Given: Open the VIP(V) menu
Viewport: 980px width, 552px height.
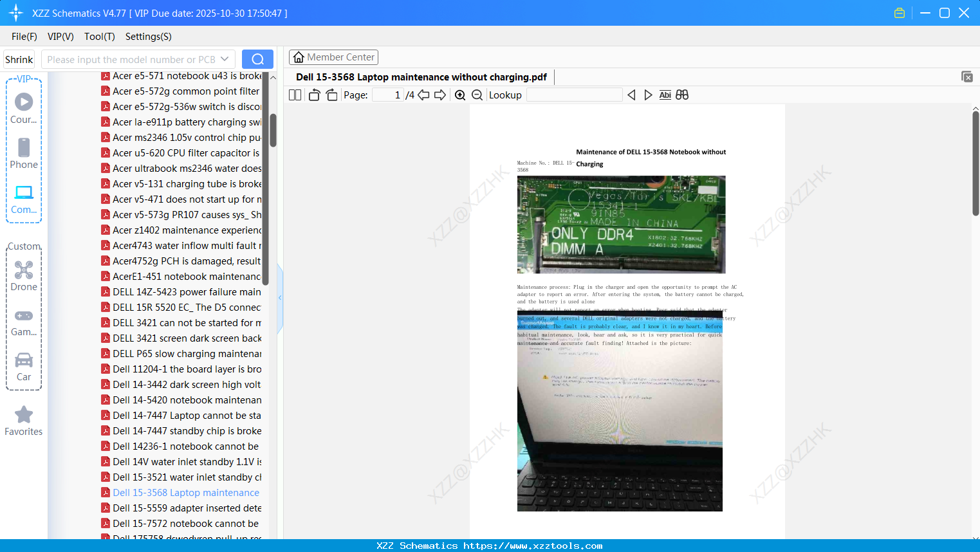Looking at the screenshot, I should click(x=60, y=37).
